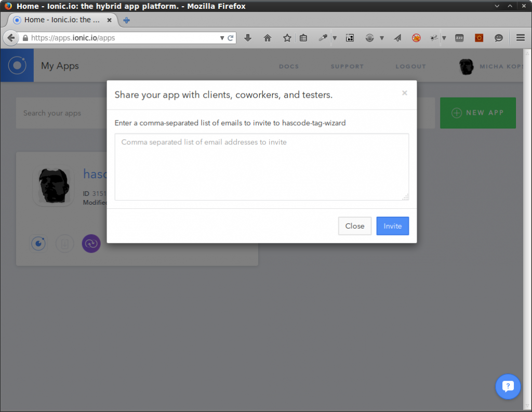Screen dimensions: 532x412
Task: Expand the eyedropper tool dropdown arrow
Action: (x=335, y=38)
